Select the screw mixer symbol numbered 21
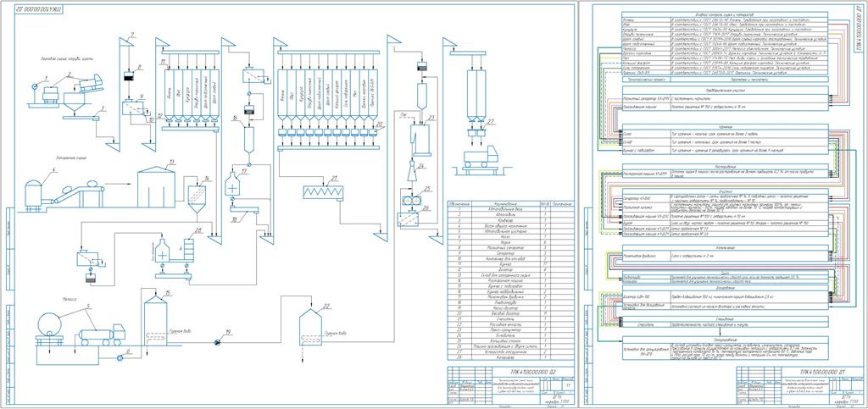Screen dimensions: 868x409 (x=323, y=191)
